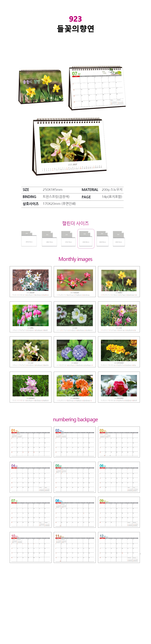151x644 pixels.
Task: View the November tiger lily monthly image
Action: coord(75,387)
